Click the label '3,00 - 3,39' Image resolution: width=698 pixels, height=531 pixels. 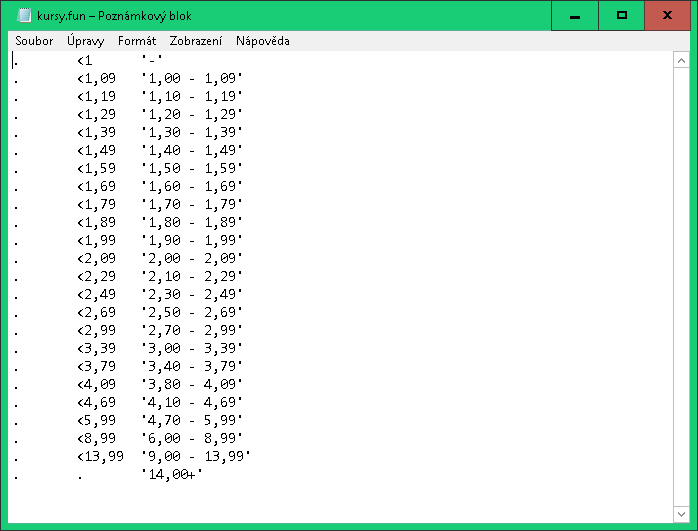[x=192, y=349]
